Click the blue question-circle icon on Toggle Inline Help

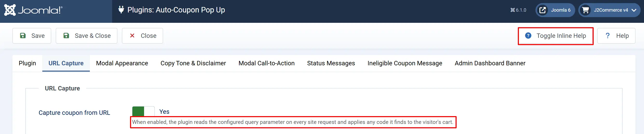pyautogui.click(x=528, y=36)
